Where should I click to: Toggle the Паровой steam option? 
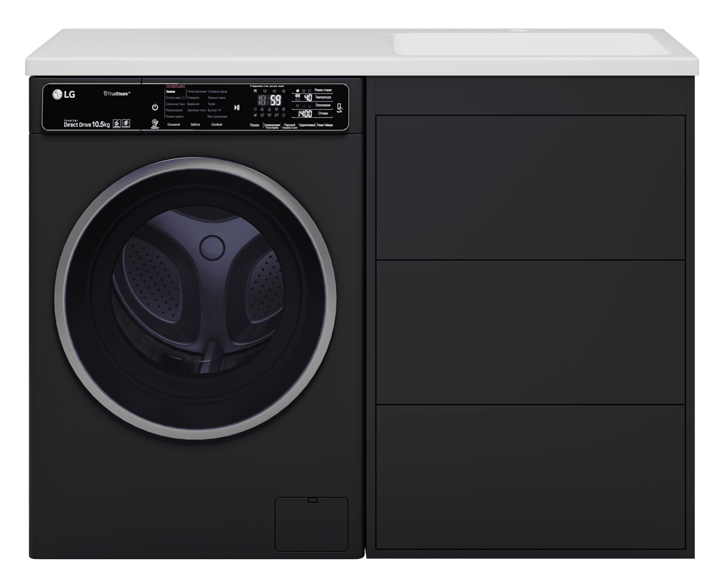click(289, 125)
